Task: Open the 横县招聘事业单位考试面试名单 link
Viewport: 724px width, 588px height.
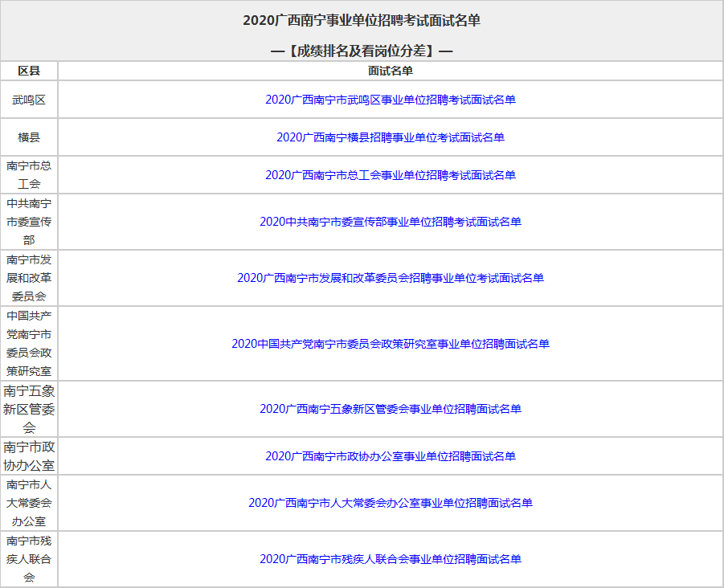Action: coord(391,137)
